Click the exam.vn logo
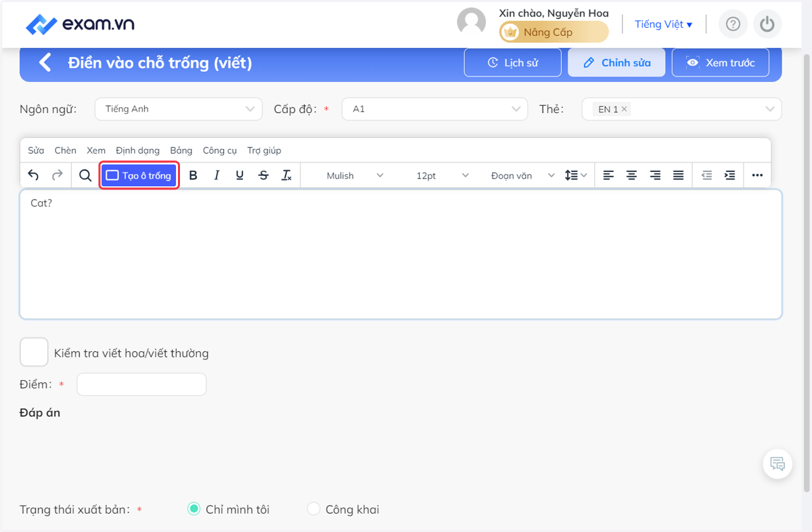 [80, 24]
